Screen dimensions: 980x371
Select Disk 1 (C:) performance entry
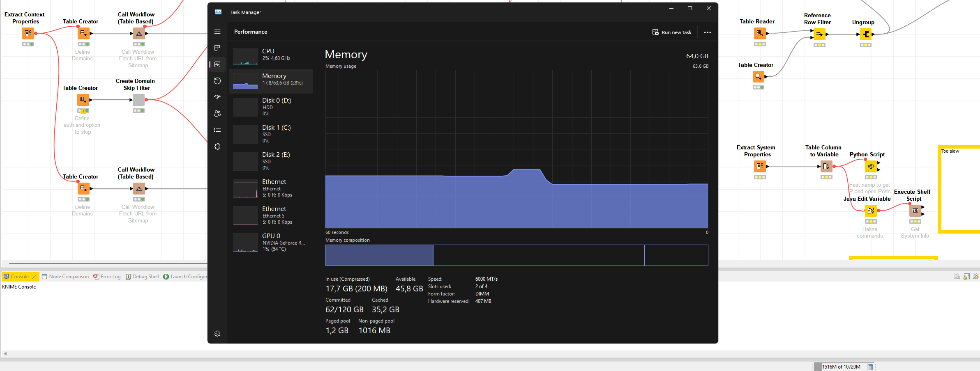coord(271,134)
